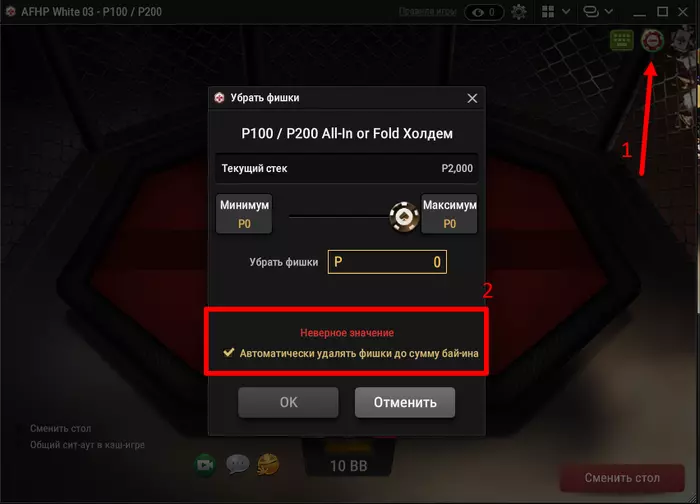Viewport: 700px width, 504px height.
Task: Open the green keyboard hotkeys icon
Action: pyautogui.click(x=621, y=41)
